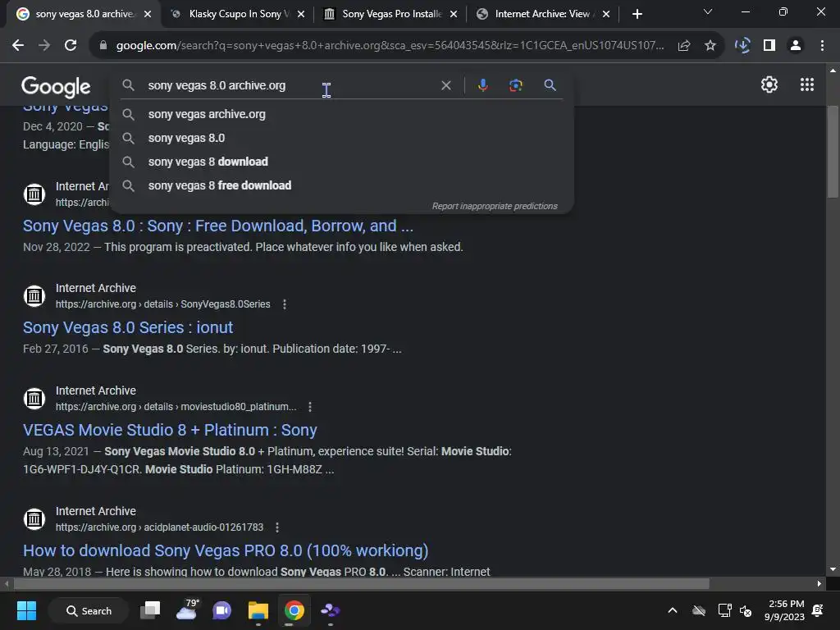Open the muted volume tray icon
Image resolution: width=840 pixels, height=630 pixels.
point(745,610)
